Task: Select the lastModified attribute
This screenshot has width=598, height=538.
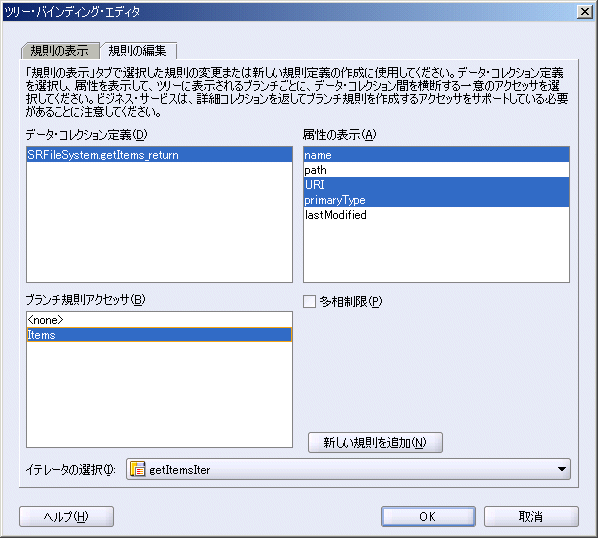Action: (436, 215)
